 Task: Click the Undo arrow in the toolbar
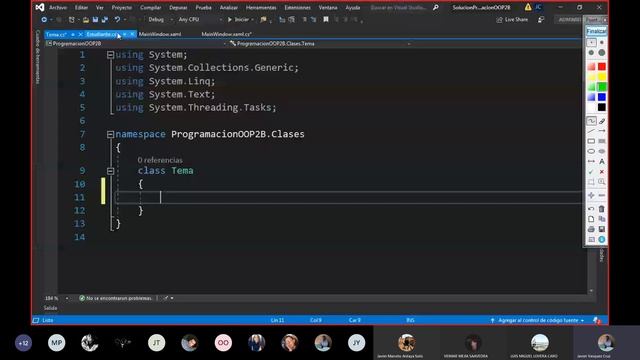click(x=117, y=20)
